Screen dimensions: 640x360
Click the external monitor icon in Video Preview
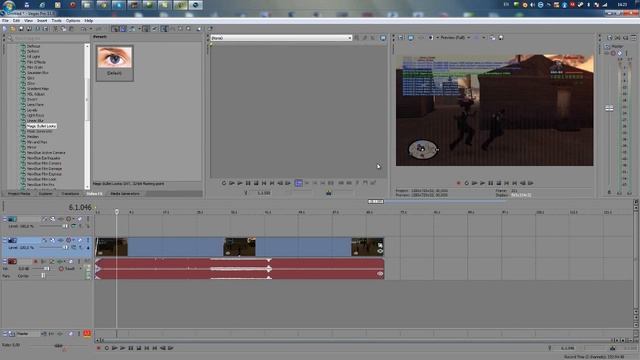coord(411,38)
